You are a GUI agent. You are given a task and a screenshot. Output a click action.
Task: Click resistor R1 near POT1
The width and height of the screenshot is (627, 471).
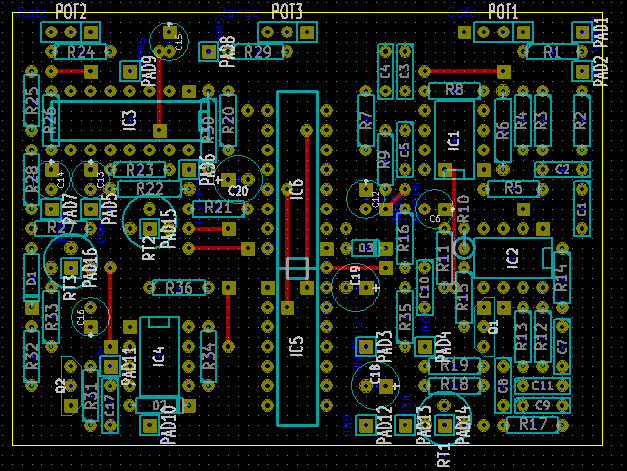coord(552,52)
